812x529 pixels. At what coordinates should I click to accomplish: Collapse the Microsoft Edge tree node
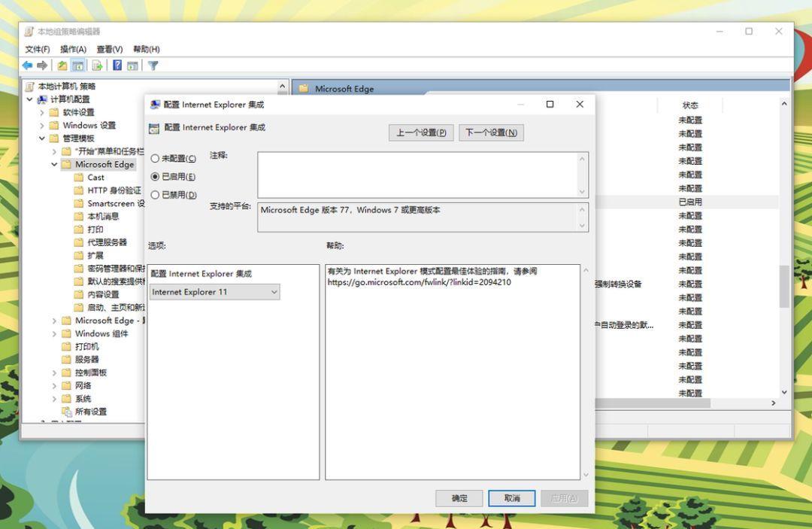[x=54, y=164]
